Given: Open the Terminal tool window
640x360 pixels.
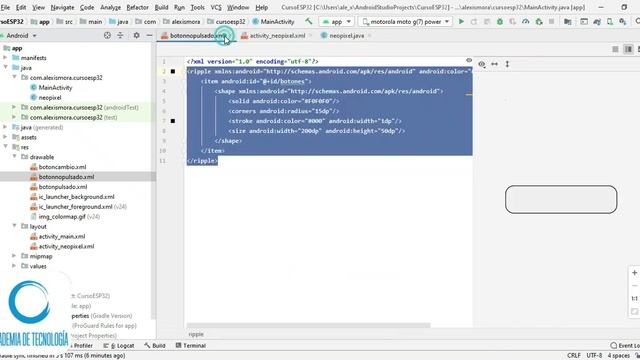Looking at the screenshot, I should [191, 345].
